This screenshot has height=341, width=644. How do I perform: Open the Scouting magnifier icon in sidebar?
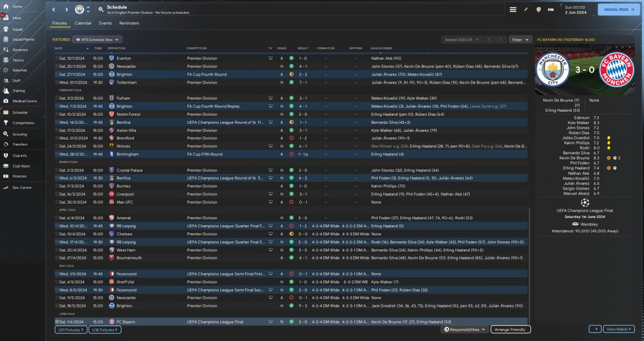[x=6, y=134]
